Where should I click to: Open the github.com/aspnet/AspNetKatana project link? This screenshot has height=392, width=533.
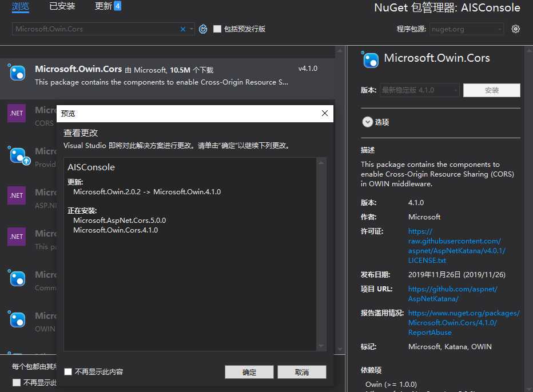click(x=452, y=294)
